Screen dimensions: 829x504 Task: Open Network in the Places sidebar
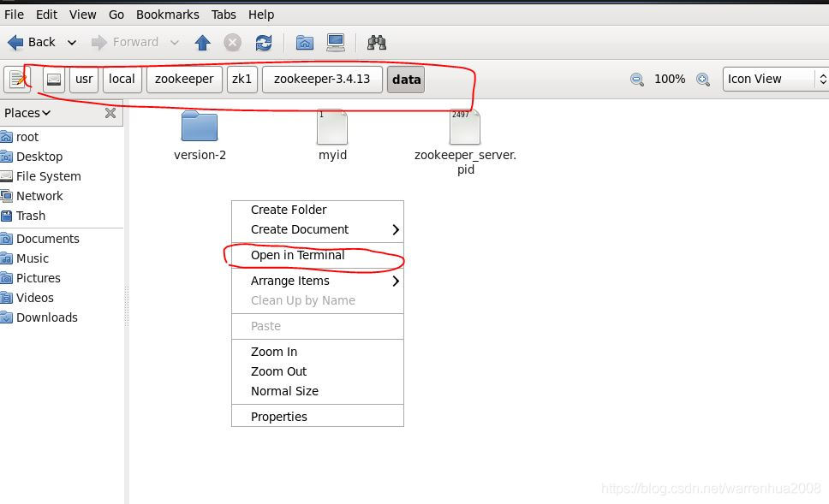coord(32,196)
